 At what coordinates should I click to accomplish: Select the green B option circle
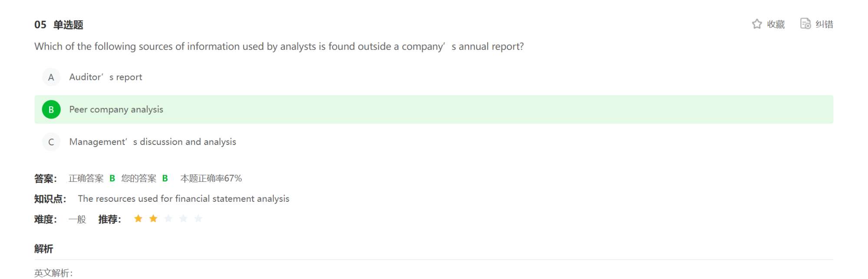[51, 109]
